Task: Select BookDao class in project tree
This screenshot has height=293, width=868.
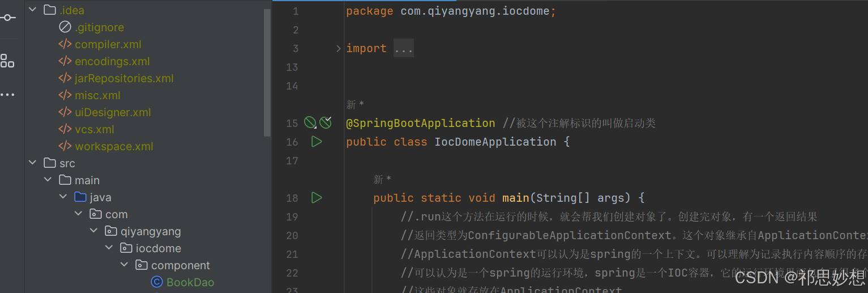Action: pyautogui.click(x=190, y=282)
